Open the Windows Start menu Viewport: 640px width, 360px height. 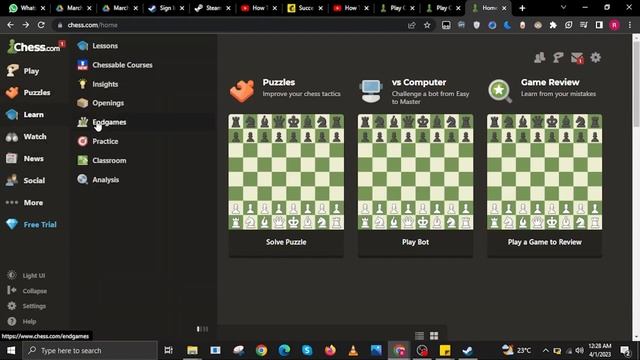tap(11, 350)
